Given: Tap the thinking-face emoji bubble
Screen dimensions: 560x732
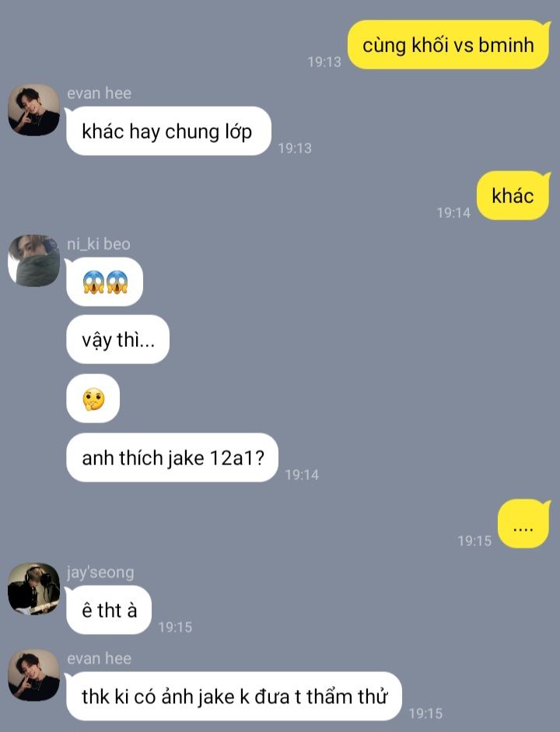Looking at the screenshot, I should click(93, 398).
